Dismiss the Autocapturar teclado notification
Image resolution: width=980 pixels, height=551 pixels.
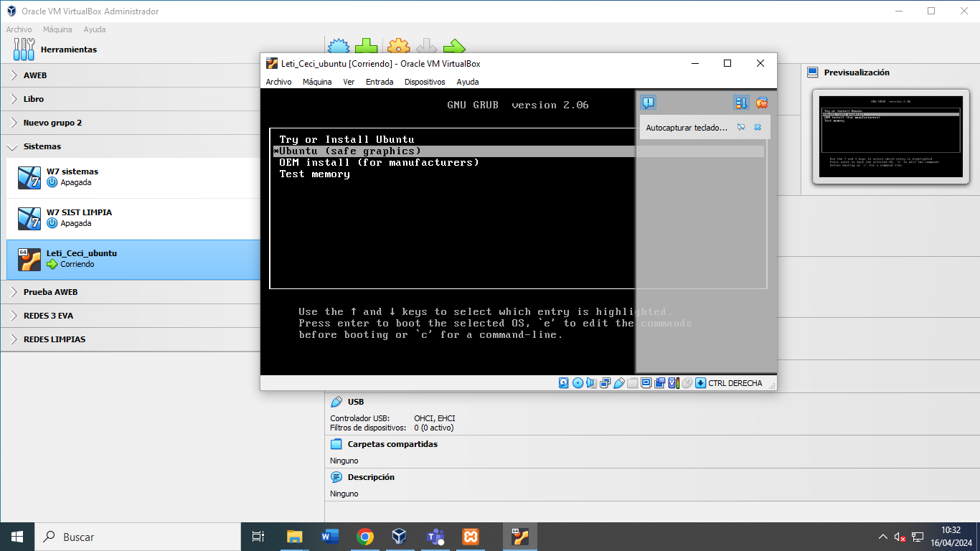(x=758, y=128)
